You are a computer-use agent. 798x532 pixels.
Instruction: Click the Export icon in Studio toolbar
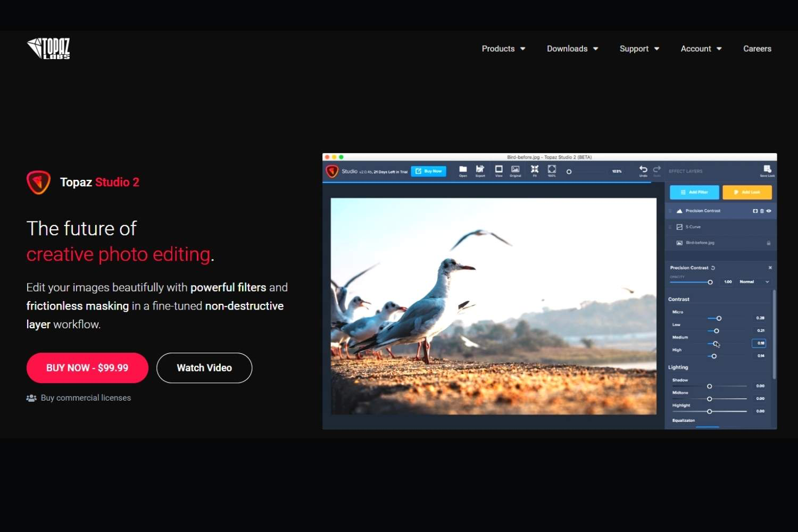[480, 169]
